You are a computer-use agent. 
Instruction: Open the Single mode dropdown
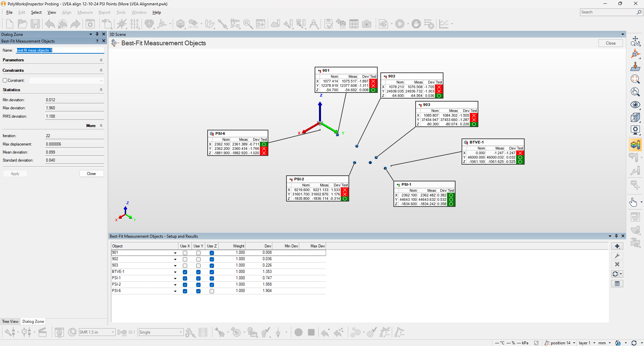[181, 332]
